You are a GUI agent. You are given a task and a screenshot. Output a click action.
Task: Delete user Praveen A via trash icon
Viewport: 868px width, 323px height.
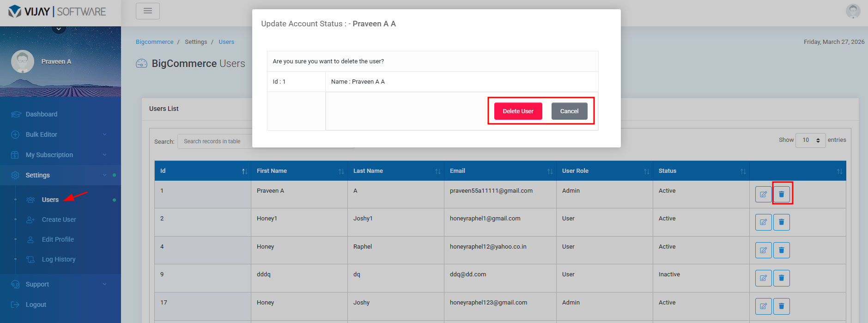(782, 194)
